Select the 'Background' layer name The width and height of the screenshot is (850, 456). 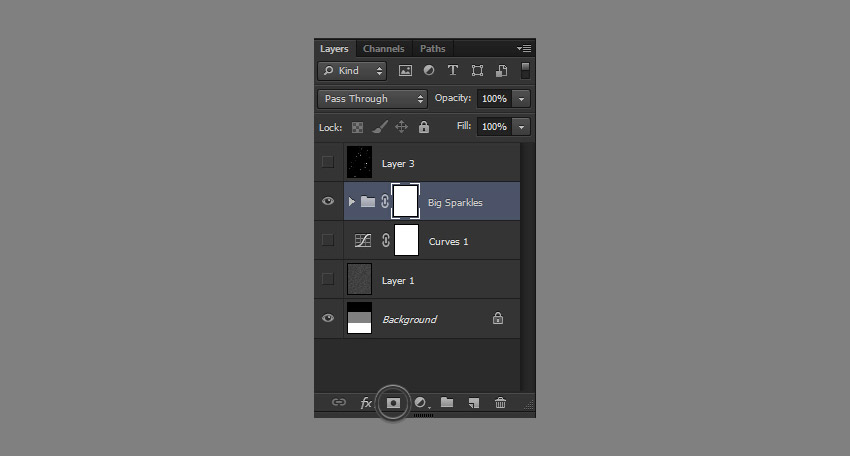tap(409, 320)
